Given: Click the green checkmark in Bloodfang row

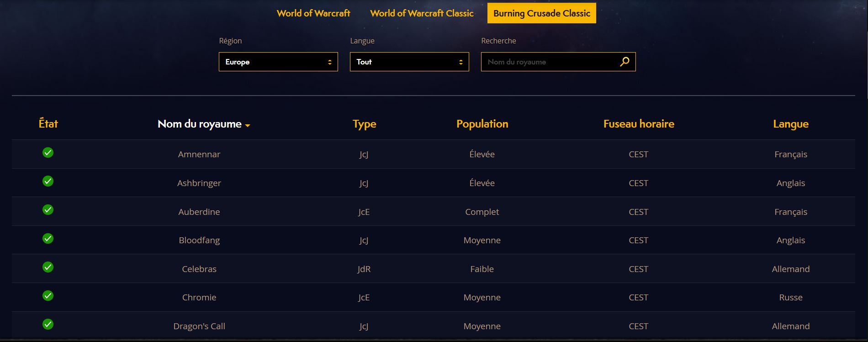Looking at the screenshot, I should point(48,239).
